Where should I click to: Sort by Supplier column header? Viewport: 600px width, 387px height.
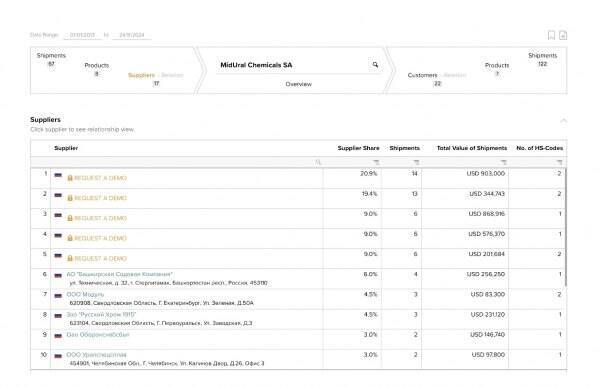coord(66,148)
